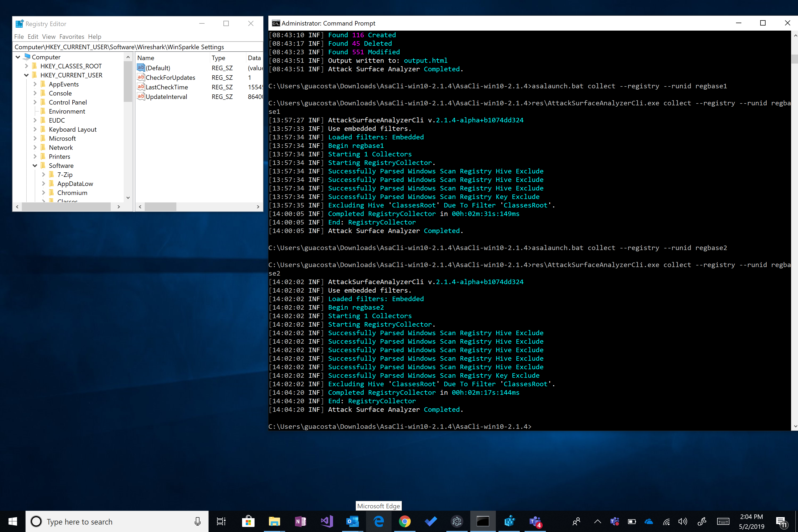The width and height of the screenshot is (798, 532).
Task: Select the (Default) value icon
Action: pyautogui.click(x=141, y=68)
